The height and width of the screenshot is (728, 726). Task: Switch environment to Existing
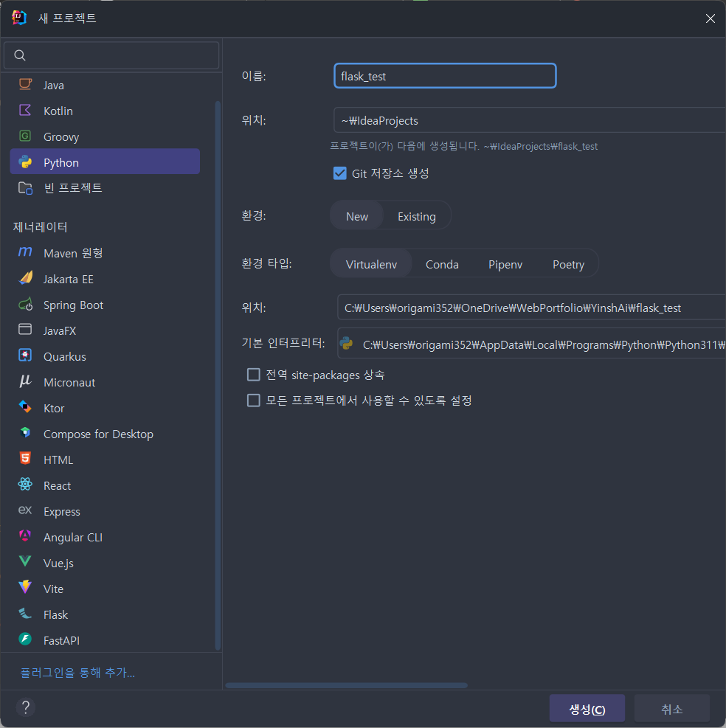417,216
